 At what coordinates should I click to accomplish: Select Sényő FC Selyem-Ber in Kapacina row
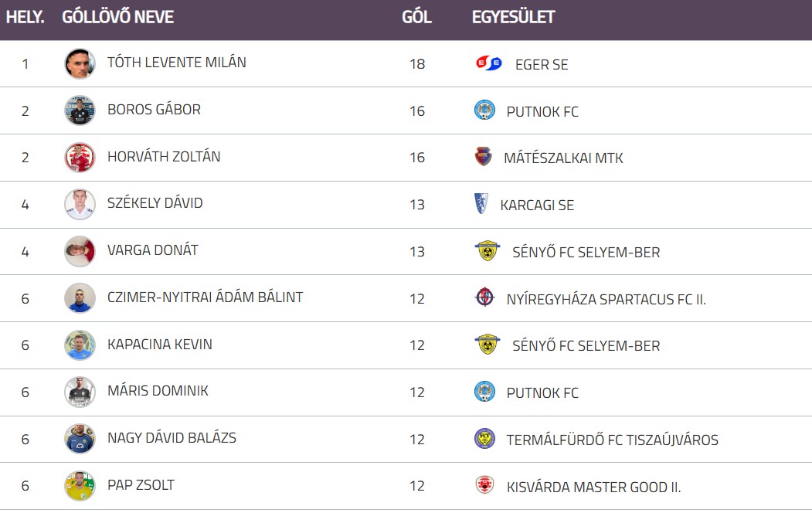[x=586, y=346]
